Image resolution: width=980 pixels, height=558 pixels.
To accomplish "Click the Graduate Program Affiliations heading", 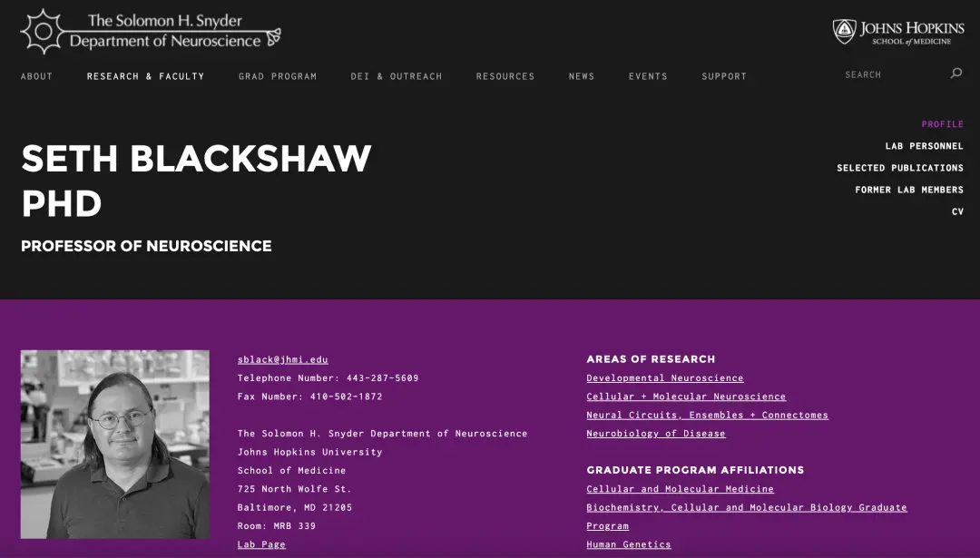I will pos(695,470).
